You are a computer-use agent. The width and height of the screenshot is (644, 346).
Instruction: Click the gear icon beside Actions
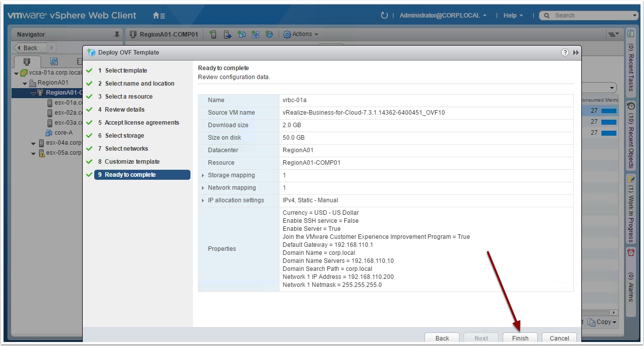click(287, 35)
